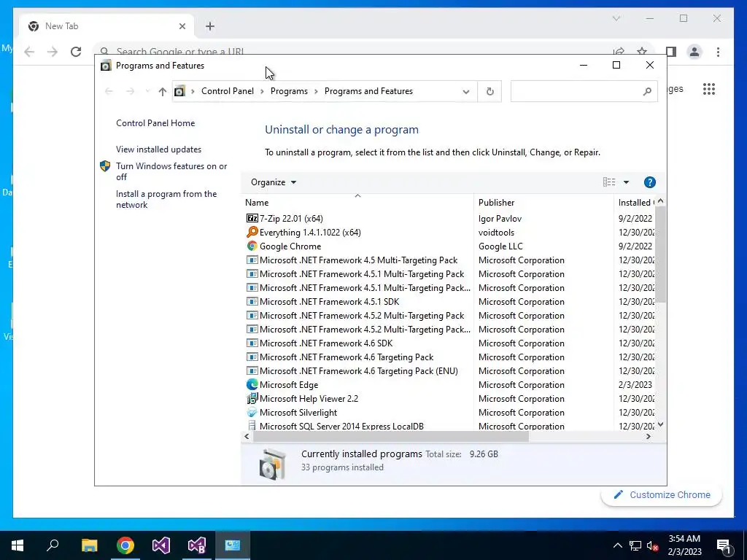Click the Google Chrome icon in the program list
The height and width of the screenshot is (560, 747).
[252, 246]
